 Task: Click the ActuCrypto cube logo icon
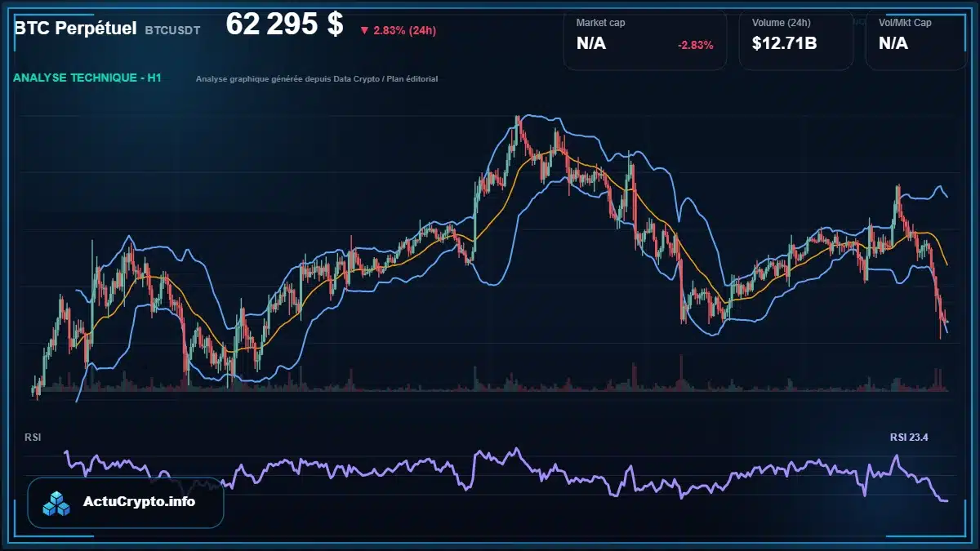[x=56, y=503]
